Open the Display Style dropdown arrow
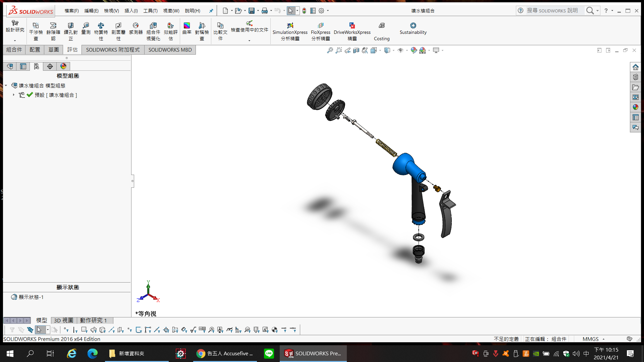Viewport: 644px width, 362px height. [393, 50]
